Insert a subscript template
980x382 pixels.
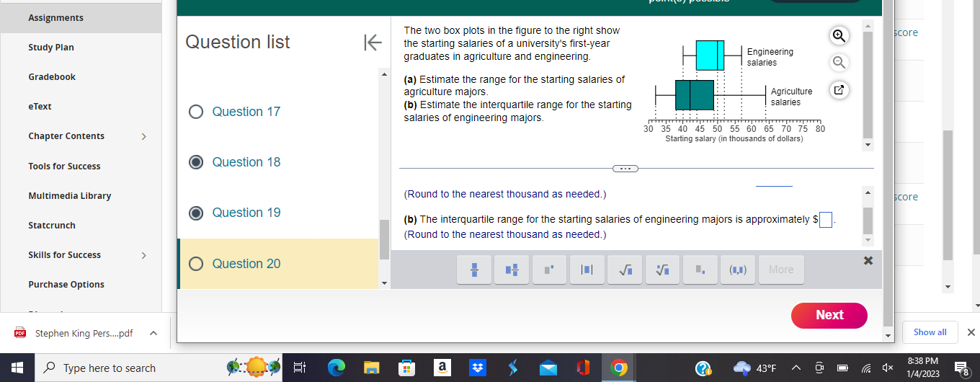pos(700,270)
